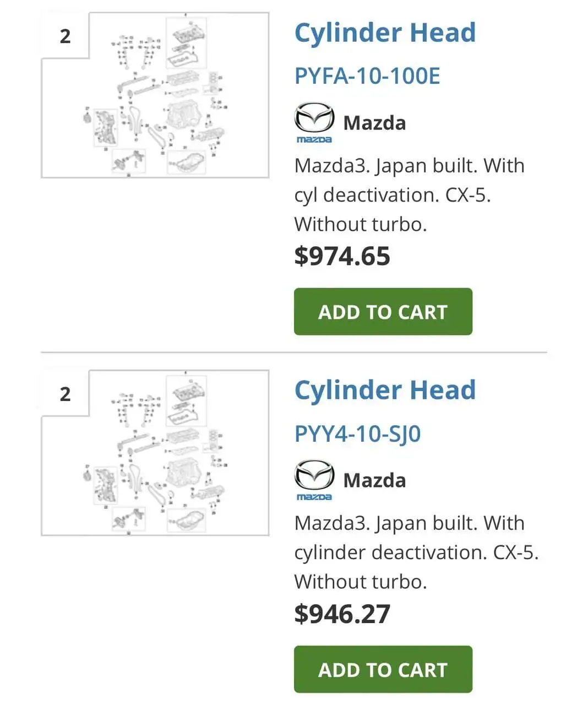Click the quantity badge on the second listing

click(x=65, y=394)
